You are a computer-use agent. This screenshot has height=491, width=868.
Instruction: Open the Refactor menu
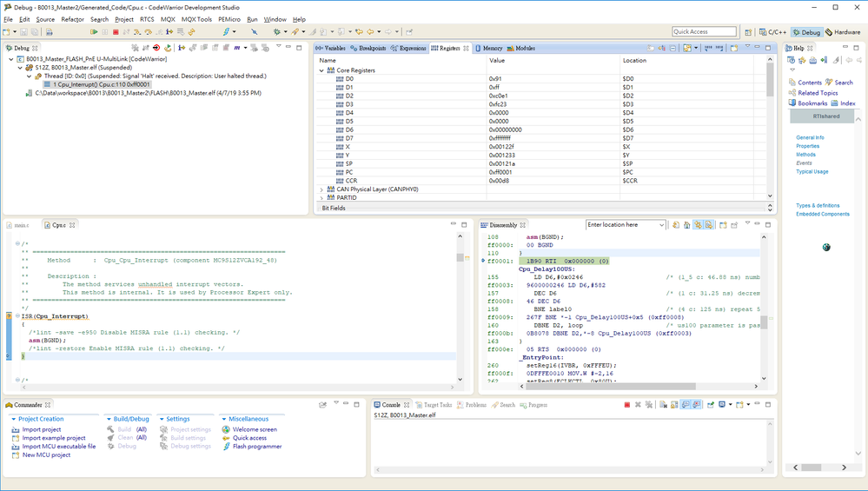coord(72,19)
